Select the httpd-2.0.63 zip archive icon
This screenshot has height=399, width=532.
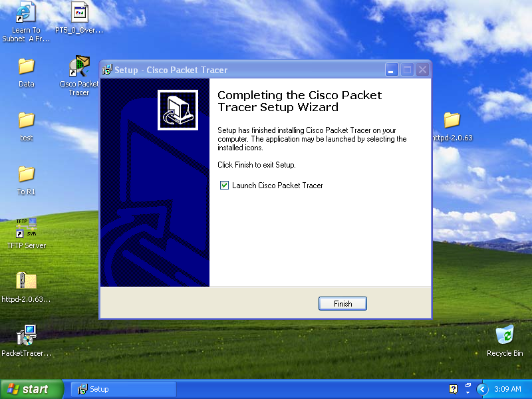coord(27,281)
